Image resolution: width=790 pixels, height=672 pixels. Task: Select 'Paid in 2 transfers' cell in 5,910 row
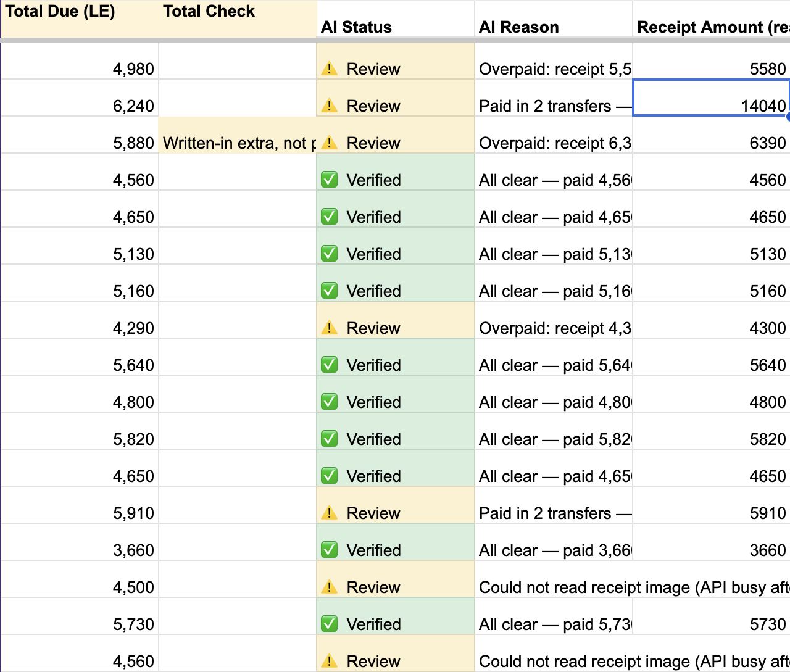pos(554,505)
